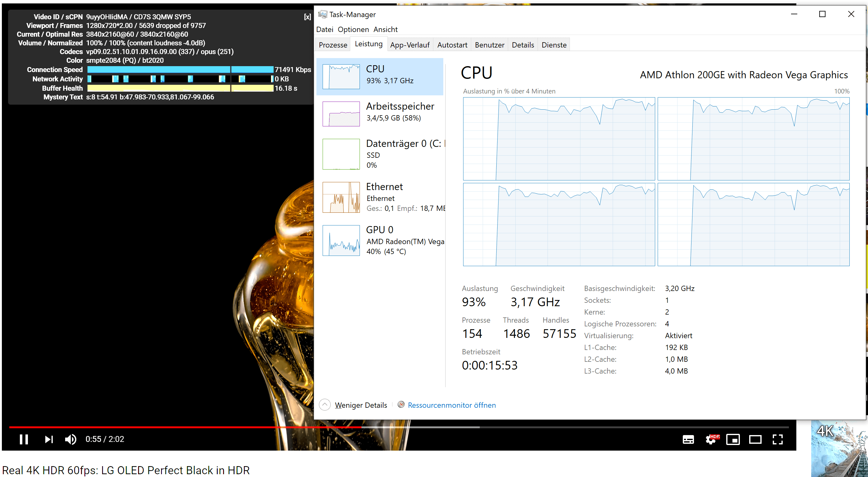868x477 pixels.
Task: Click the top-right CPU core graph
Action: click(754, 139)
